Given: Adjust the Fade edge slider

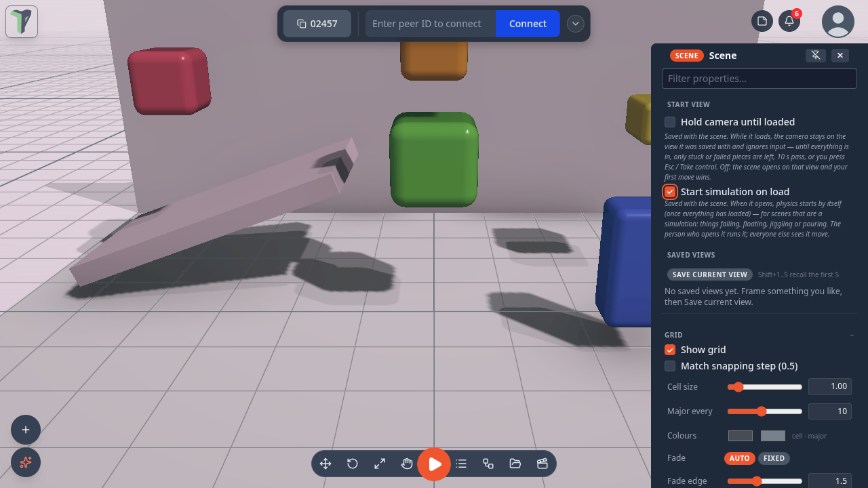Looking at the screenshot, I should click(x=765, y=481).
